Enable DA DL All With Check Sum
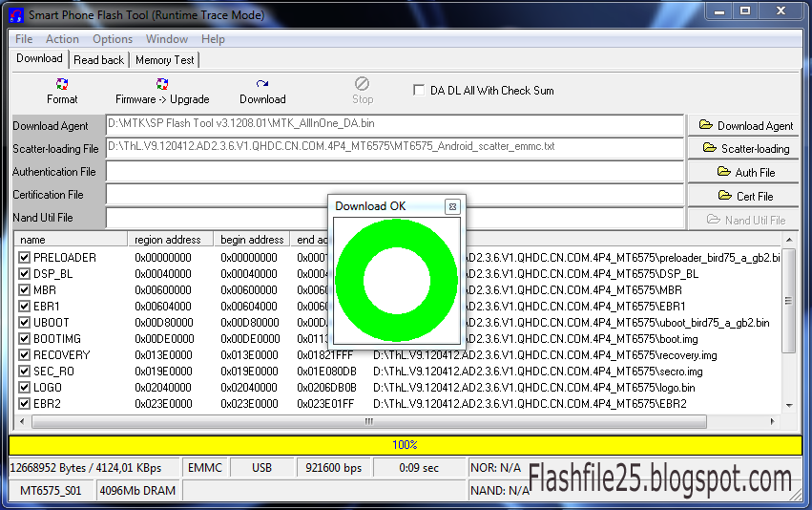The height and width of the screenshot is (510, 812). coord(419,90)
